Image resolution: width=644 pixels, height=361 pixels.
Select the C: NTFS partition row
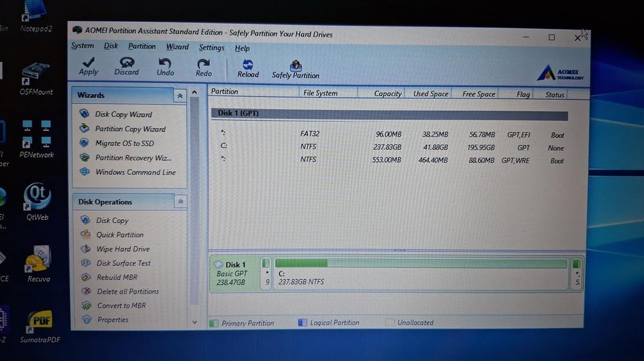390,147
